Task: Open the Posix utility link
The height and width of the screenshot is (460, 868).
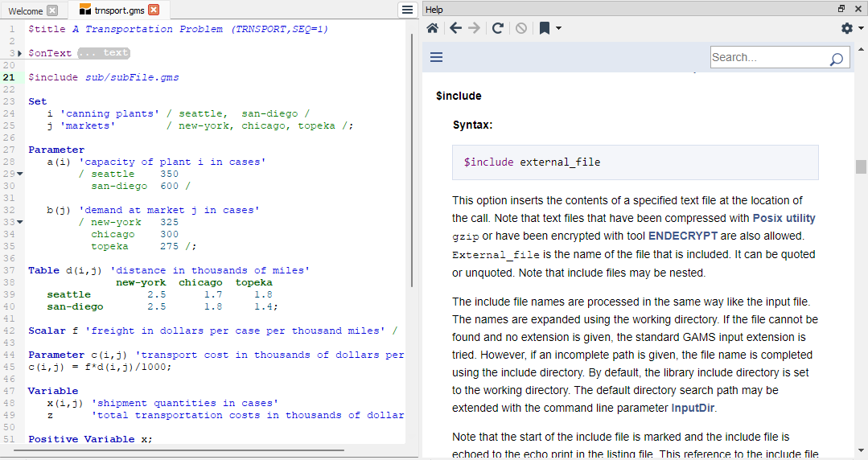Action: [x=784, y=218]
